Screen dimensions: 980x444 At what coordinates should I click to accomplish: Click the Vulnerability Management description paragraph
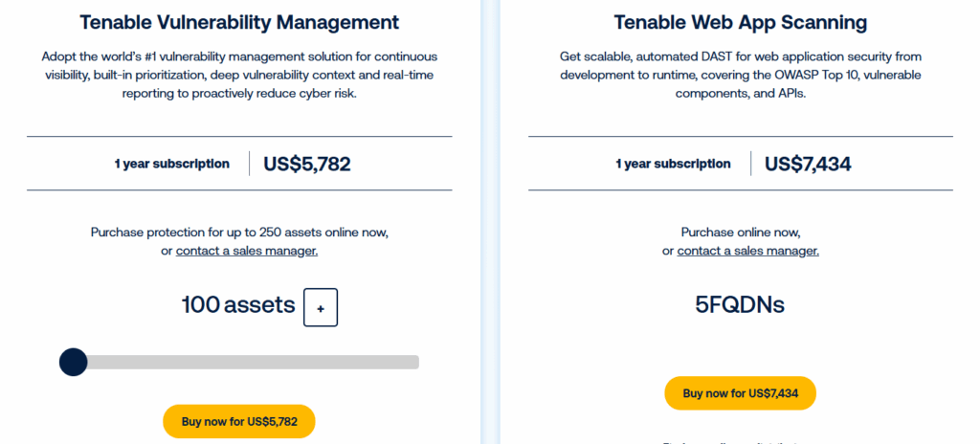pyautogui.click(x=239, y=75)
